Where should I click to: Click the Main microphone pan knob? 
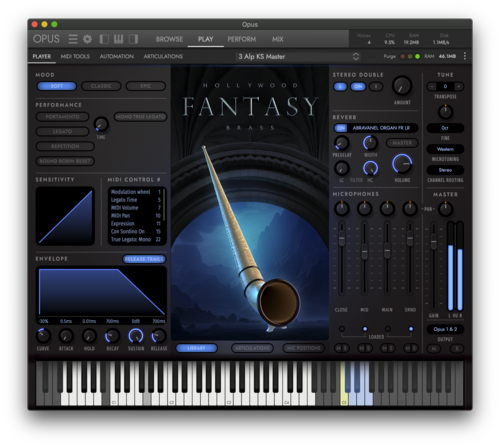click(x=387, y=209)
